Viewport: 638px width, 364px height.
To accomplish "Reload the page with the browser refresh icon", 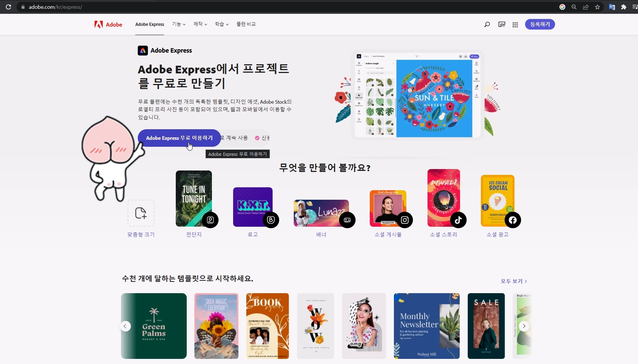I will tap(8, 7).
